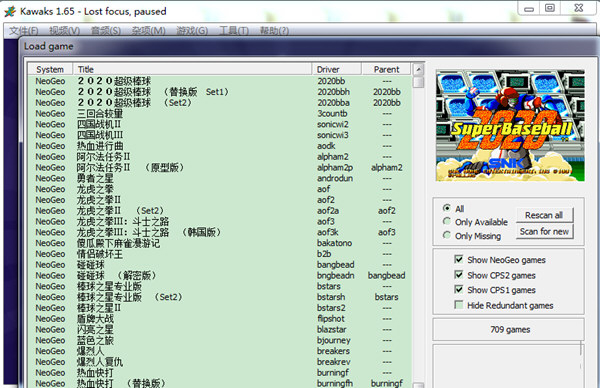This screenshot has height=388, width=600.
Task: Open the 游戏(G) menu
Action: 192,31
